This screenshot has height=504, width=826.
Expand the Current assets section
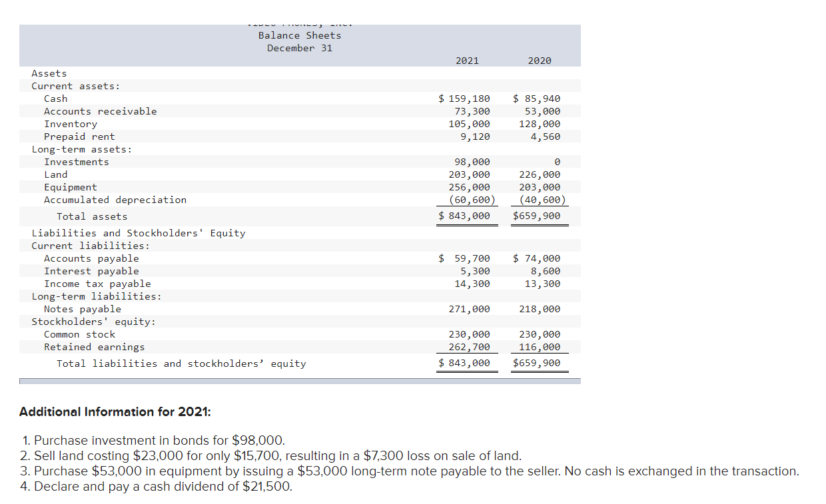pos(64,85)
